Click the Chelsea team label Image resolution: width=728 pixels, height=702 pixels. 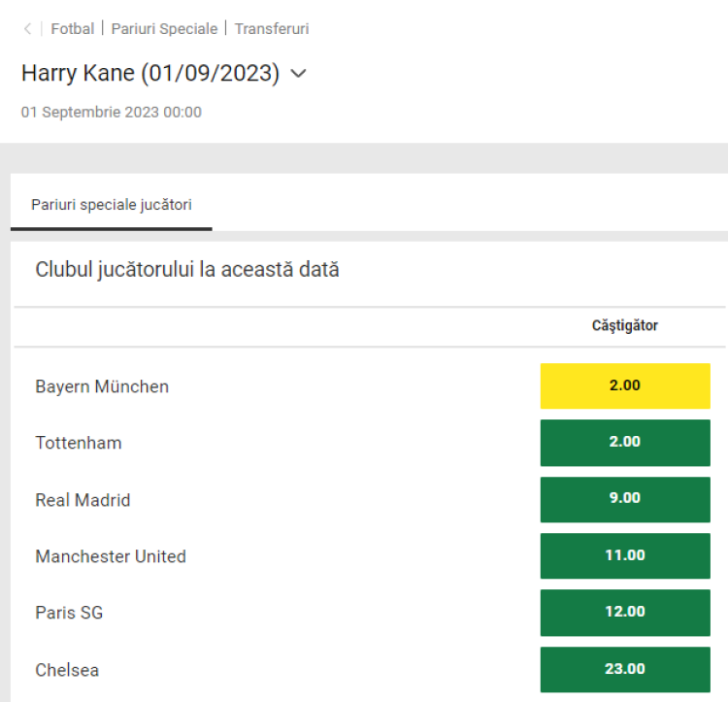[x=67, y=670]
